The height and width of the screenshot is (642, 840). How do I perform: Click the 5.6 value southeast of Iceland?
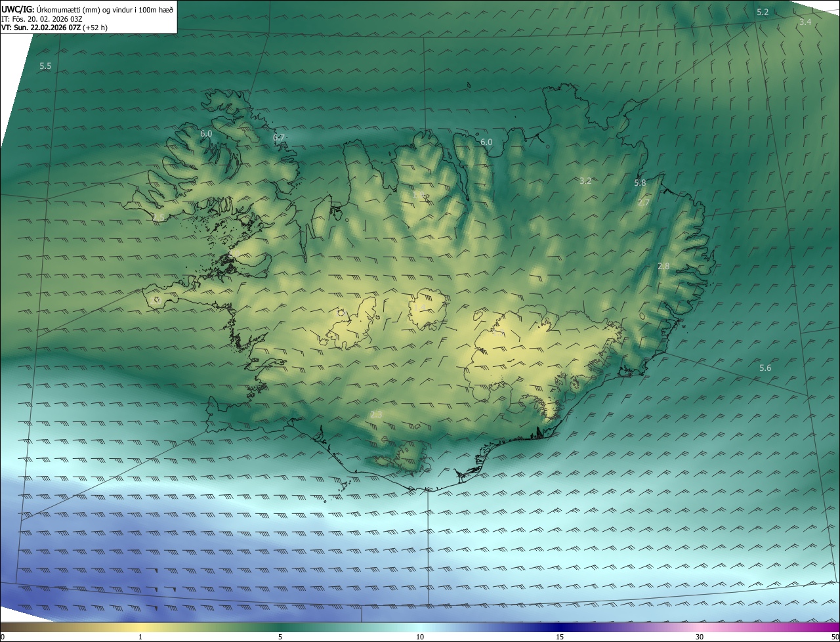pos(765,368)
